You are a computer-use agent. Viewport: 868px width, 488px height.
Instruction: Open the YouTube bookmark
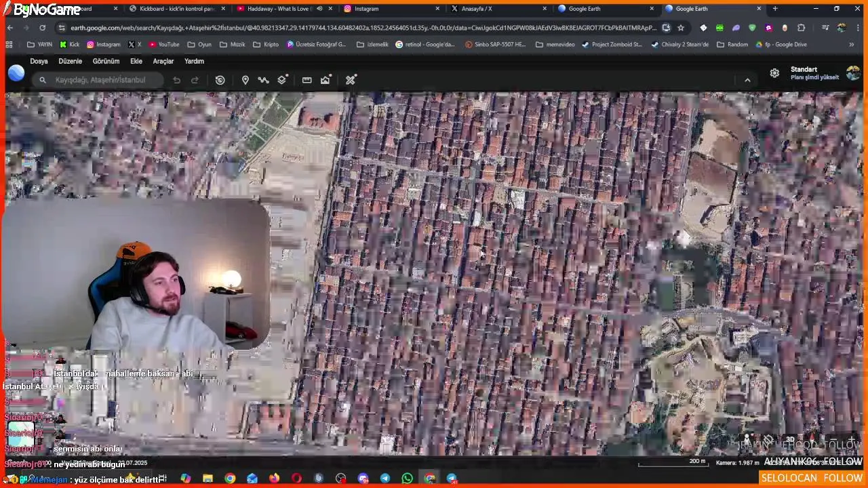164,45
